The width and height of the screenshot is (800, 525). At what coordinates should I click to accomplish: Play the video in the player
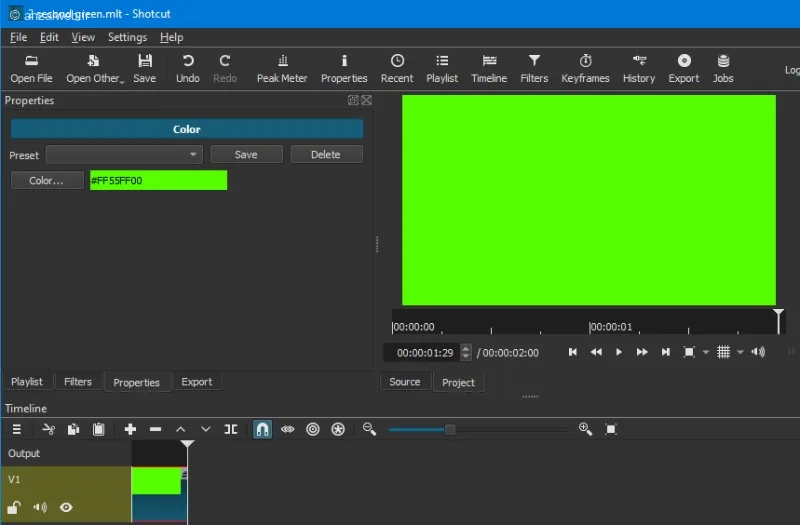coord(619,352)
